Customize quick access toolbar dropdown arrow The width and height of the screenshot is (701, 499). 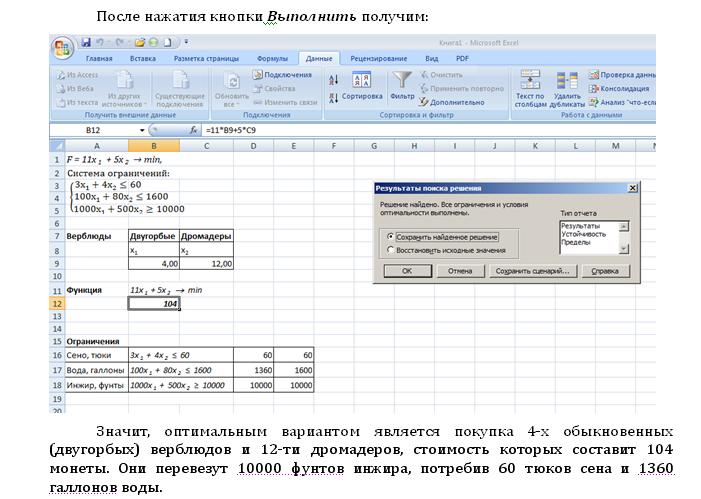tap(186, 42)
